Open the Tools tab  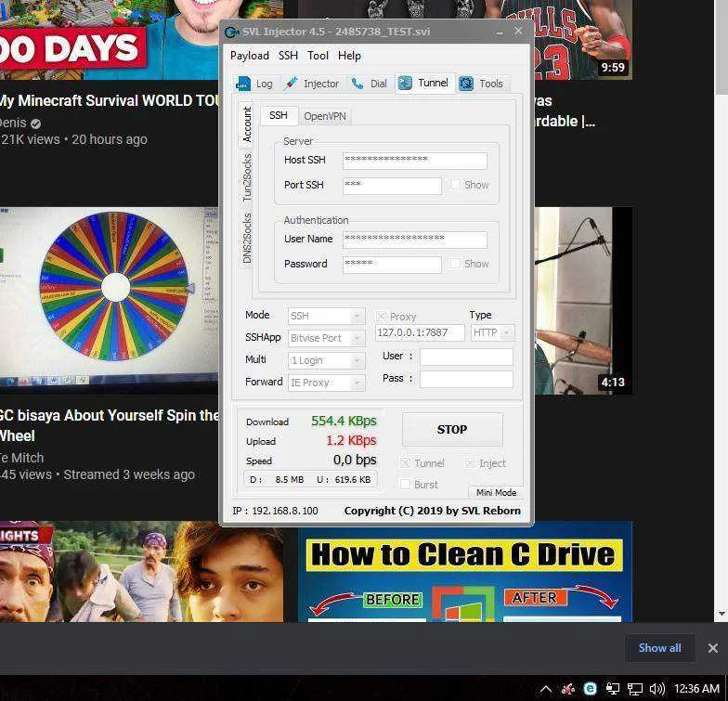tap(481, 84)
